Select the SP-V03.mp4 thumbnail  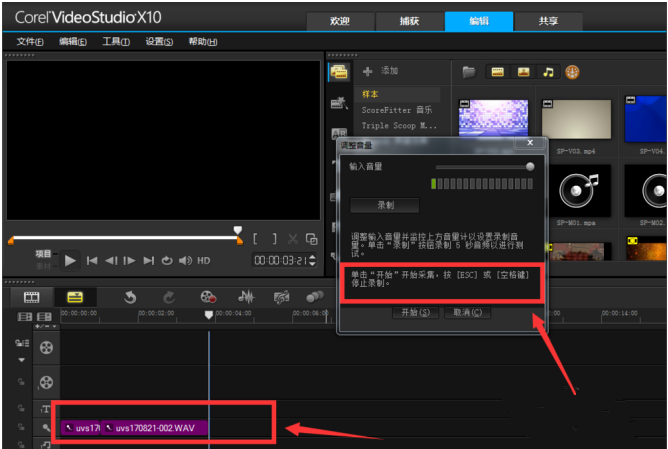pyautogui.click(x=576, y=119)
